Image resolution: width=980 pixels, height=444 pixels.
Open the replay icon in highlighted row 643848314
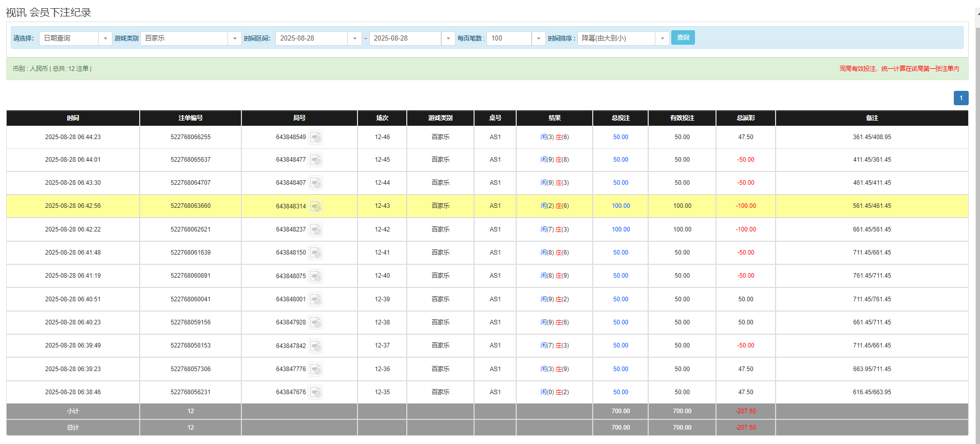click(x=315, y=206)
